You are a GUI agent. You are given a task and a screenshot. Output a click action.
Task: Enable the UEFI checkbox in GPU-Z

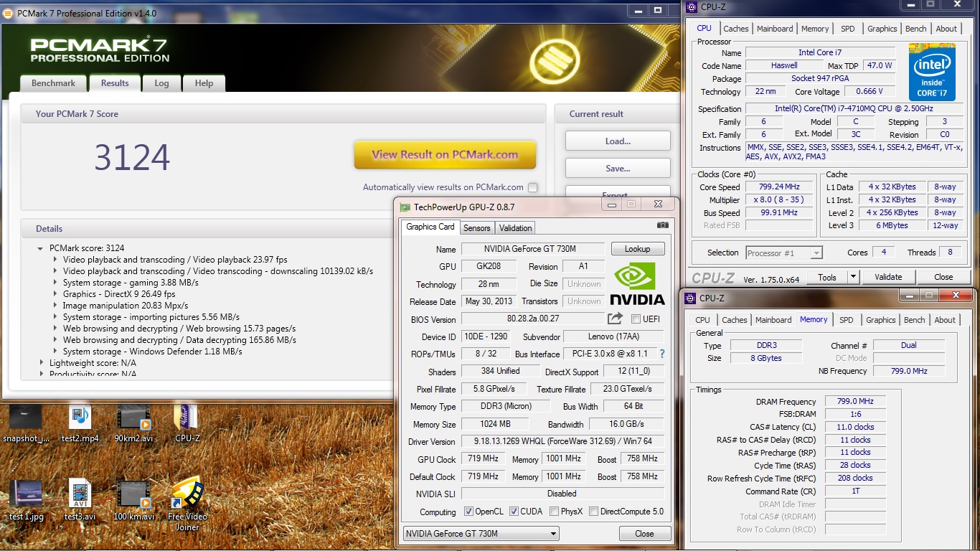[636, 319]
